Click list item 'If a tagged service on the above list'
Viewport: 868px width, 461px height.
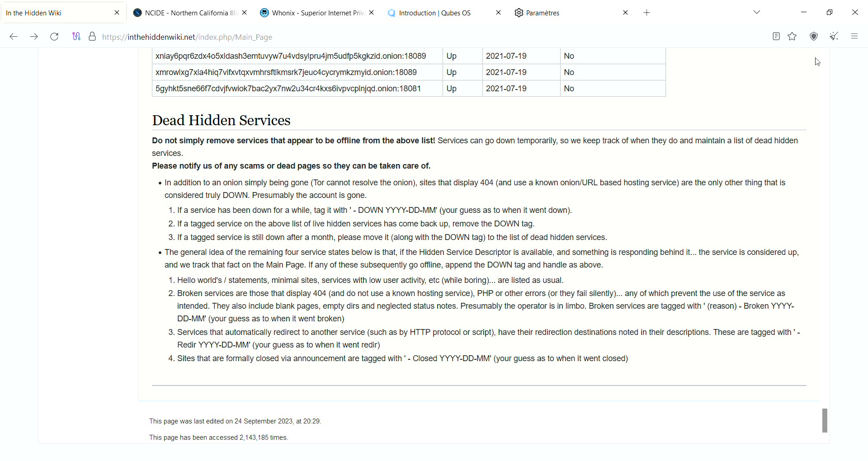point(356,224)
